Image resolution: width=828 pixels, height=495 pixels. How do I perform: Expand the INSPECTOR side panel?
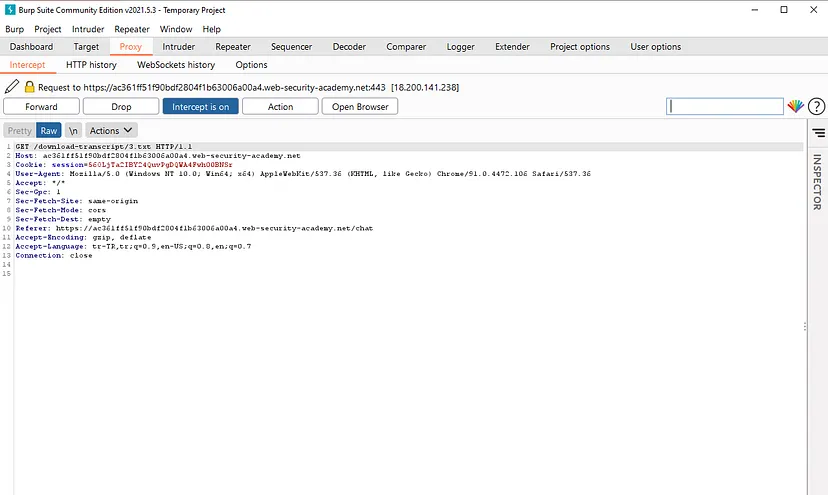click(817, 182)
